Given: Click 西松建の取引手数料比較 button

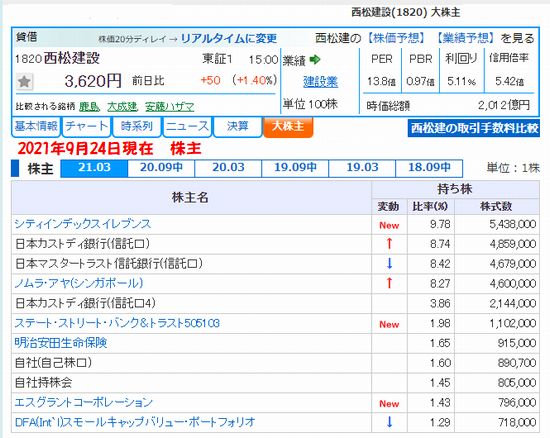Looking at the screenshot, I should pos(474,128).
